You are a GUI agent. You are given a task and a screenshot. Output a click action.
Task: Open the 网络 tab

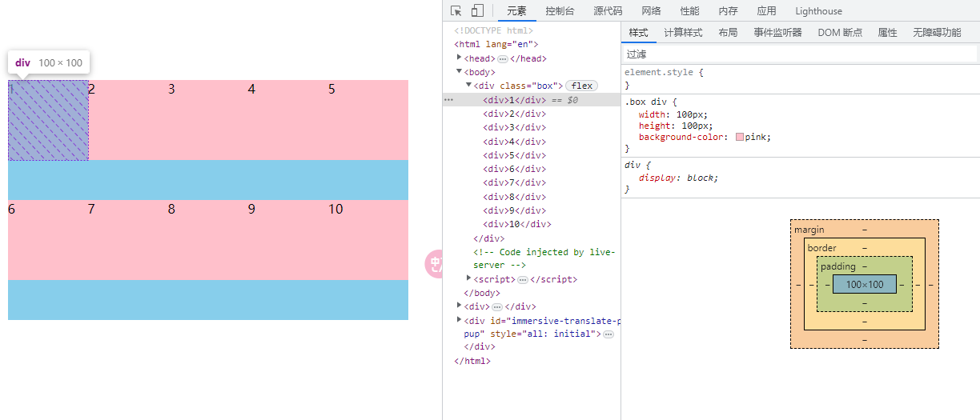pos(651,10)
